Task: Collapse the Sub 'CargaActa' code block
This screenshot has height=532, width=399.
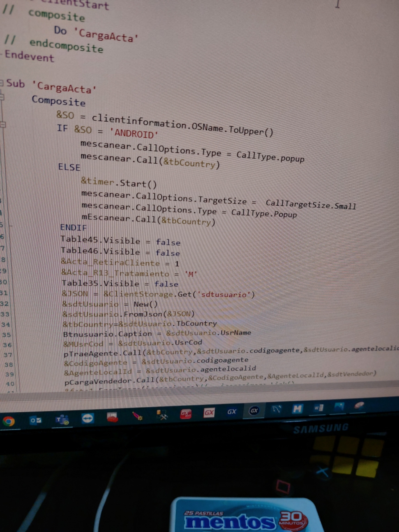Action: pyautogui.click(x=2, y=83)
